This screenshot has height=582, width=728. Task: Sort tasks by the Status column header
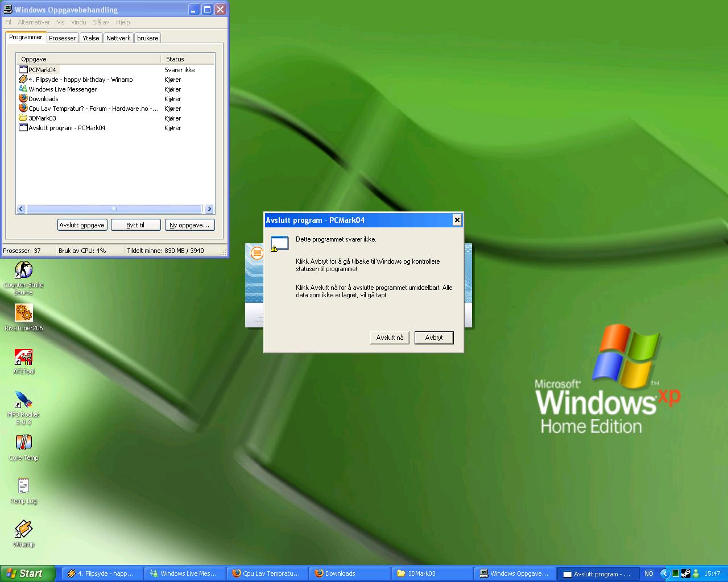click(x=188, y=59)
